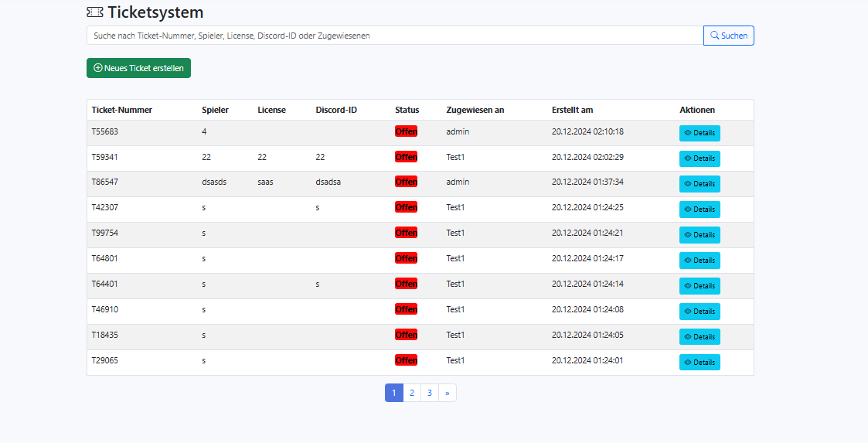Go to page 2 of tickets
Viewport: 868px width, 443px height.
point(412,393)
